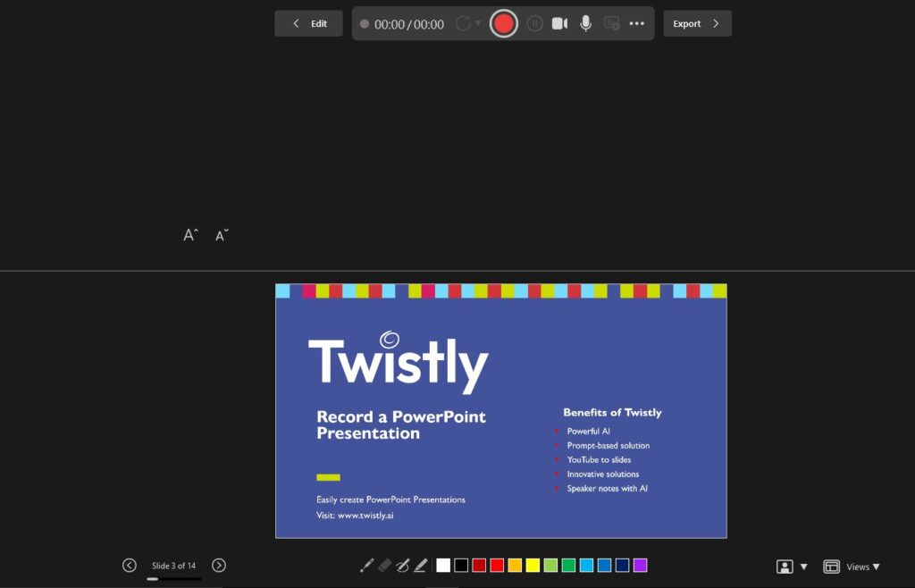Click the pause recording button
The image size is (915, 588).
[534, 24]
